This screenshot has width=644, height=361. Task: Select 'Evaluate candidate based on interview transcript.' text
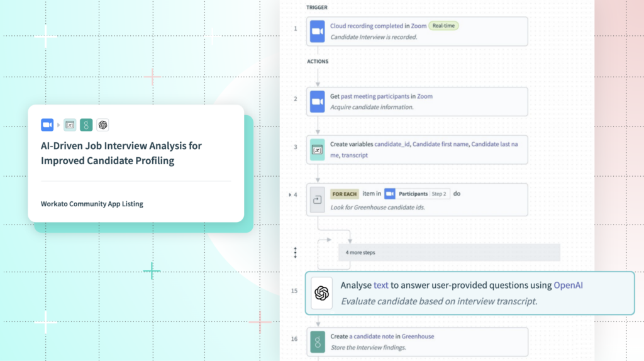coord(439,301)
